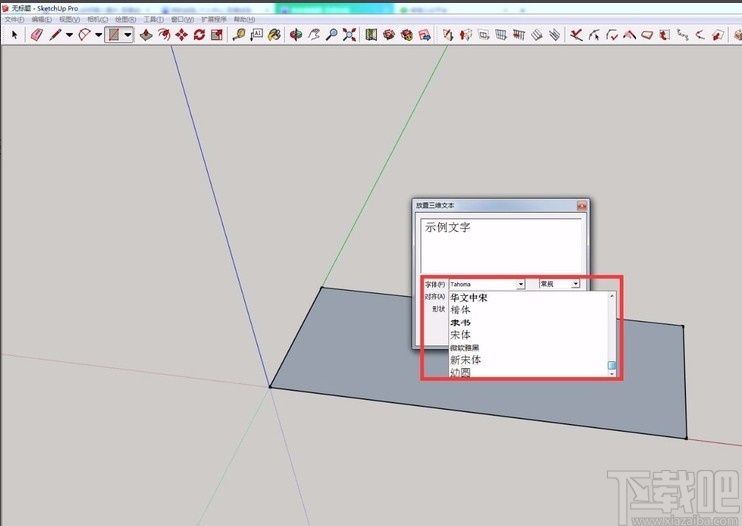Open the Extension Warehouse icon
The image size is (742, 526).
point(406,35)
